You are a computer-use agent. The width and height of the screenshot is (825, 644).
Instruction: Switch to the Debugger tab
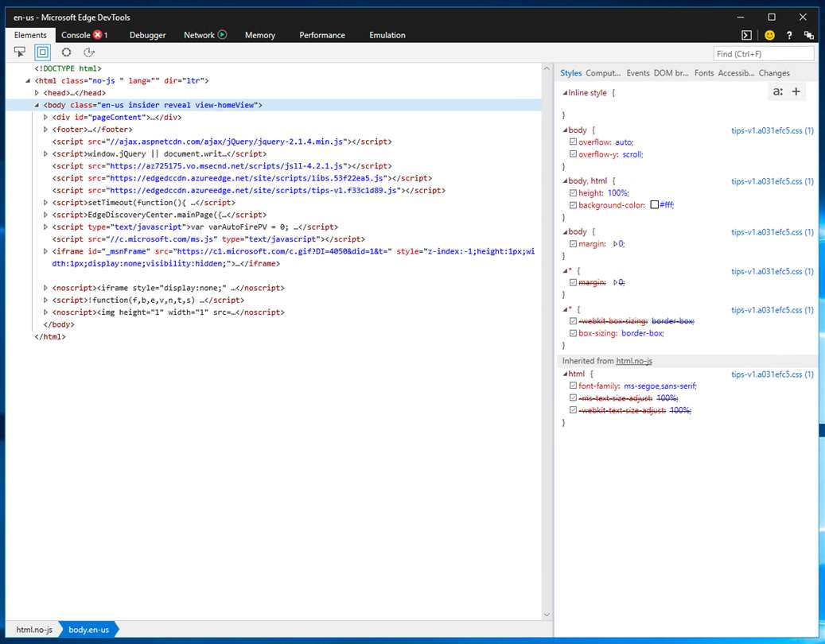[147, 35]
